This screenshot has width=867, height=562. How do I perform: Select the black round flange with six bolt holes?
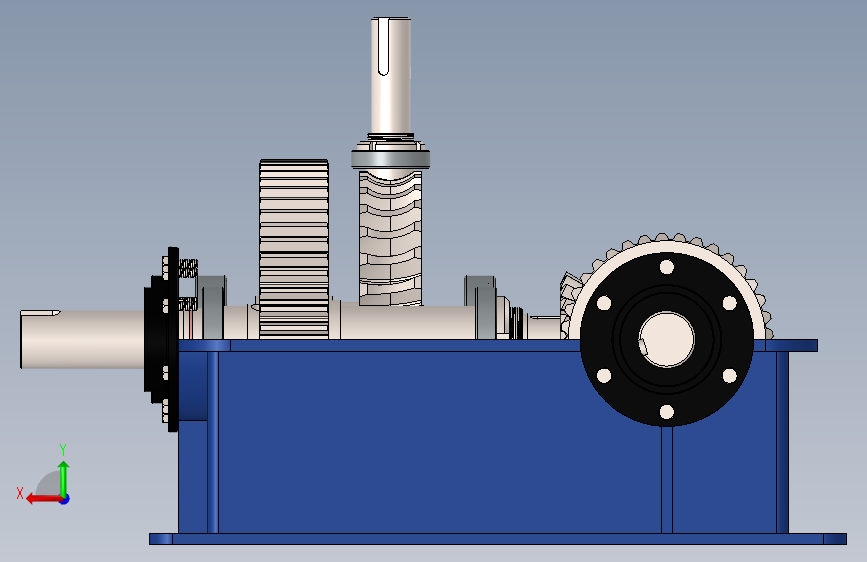point(667,339)
